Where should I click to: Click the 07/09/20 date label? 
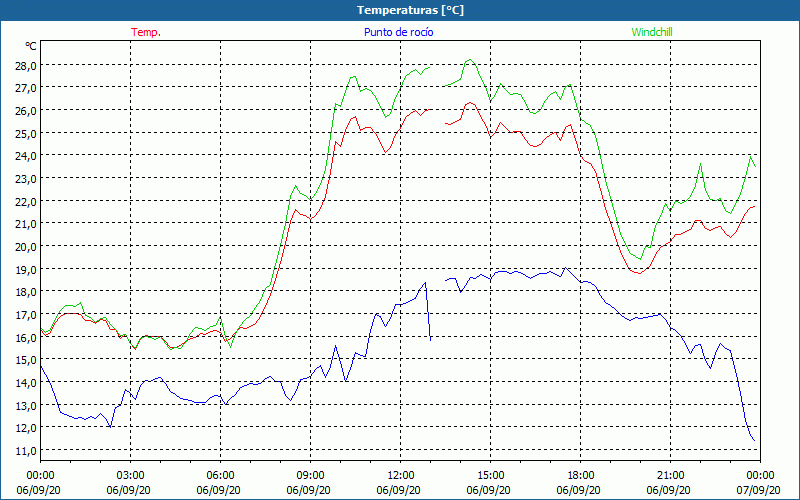pyautogui.click(x=758, y=490)
